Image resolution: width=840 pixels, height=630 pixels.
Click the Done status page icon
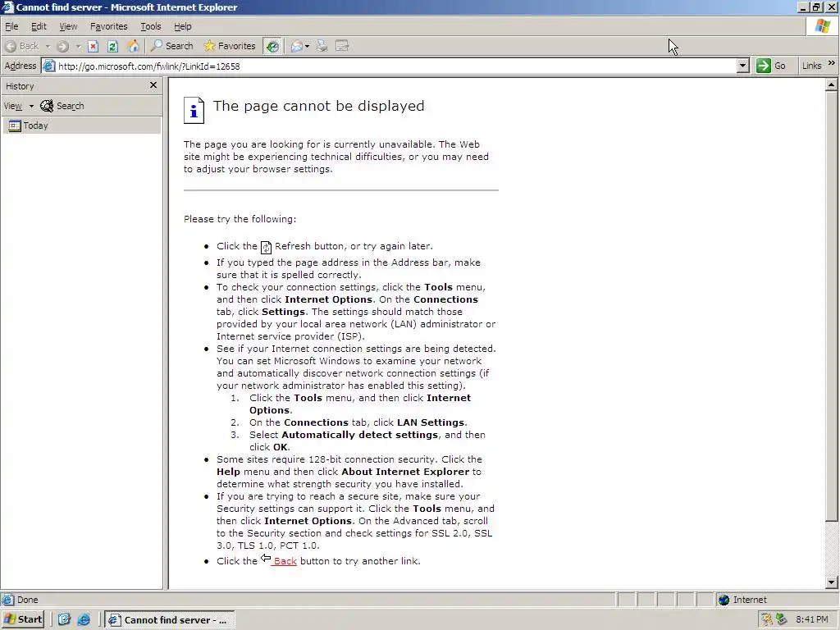click(x=7, y=600)
